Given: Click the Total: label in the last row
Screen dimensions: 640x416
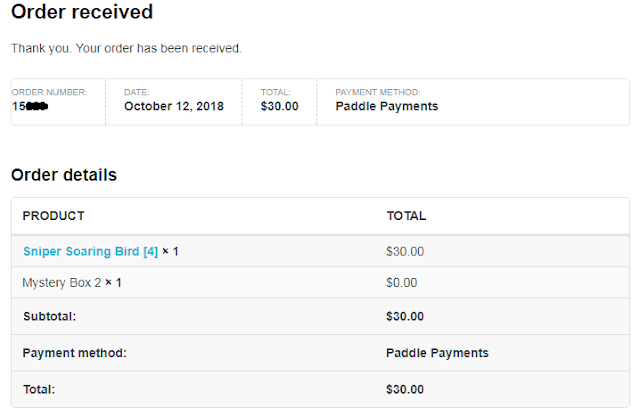Looking at the screenshot, I should 40,389.
